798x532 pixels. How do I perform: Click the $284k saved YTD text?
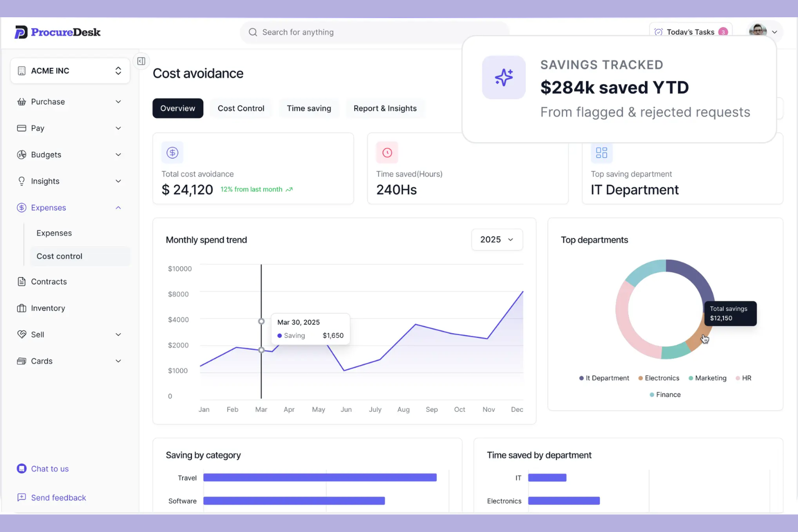(615, 87)
